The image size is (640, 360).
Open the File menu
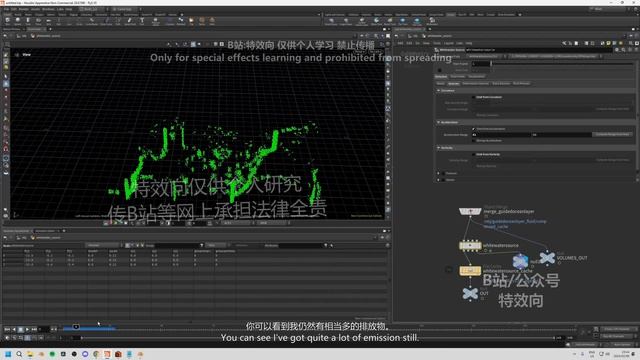click(7, 9)
